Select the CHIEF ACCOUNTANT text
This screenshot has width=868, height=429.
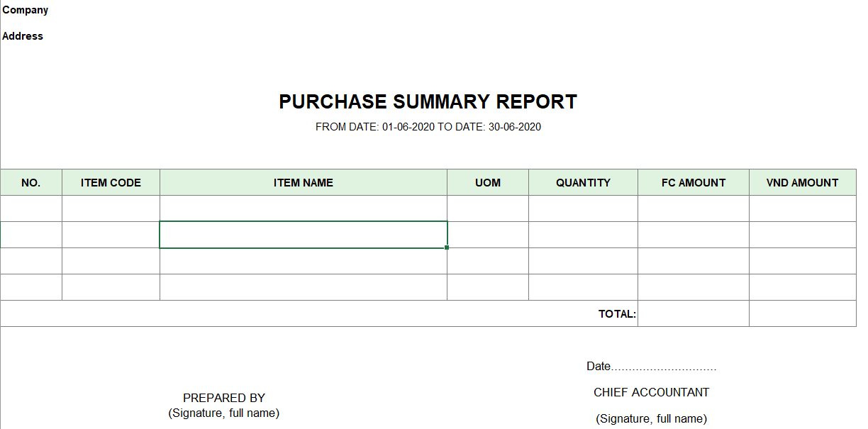click(x=652, y=392)
